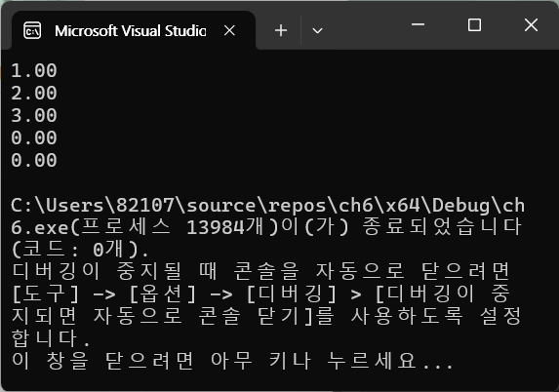
Task: Click the text [도구] in console message
Action: (45, 294)
